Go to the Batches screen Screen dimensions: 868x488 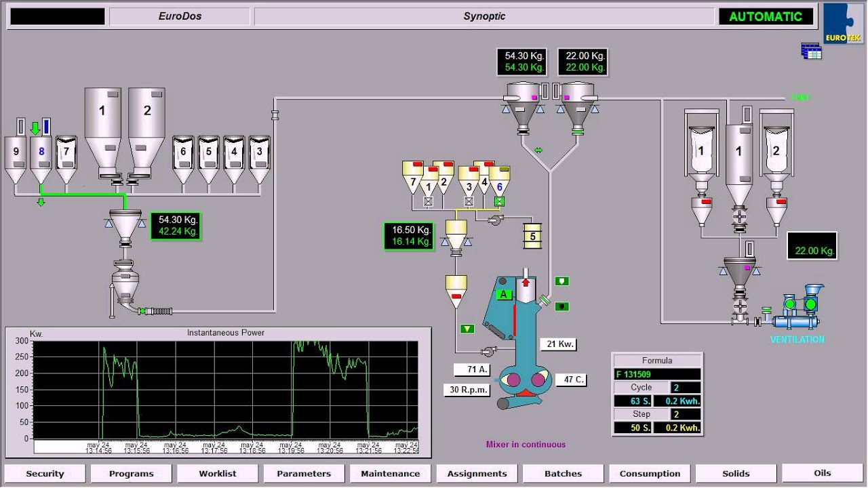click(x=564, y=474)
